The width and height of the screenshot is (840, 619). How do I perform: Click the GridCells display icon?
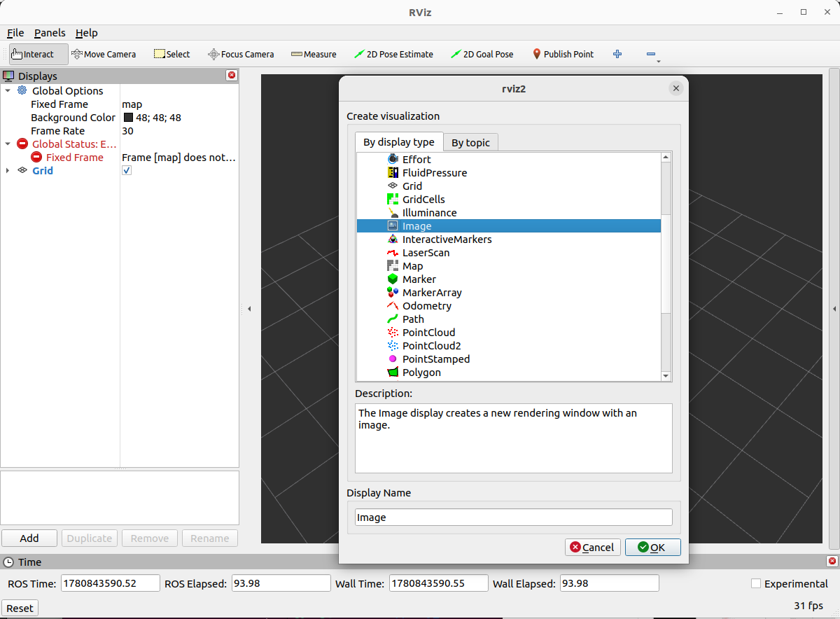pyautogui.click(x=393, y=199)
